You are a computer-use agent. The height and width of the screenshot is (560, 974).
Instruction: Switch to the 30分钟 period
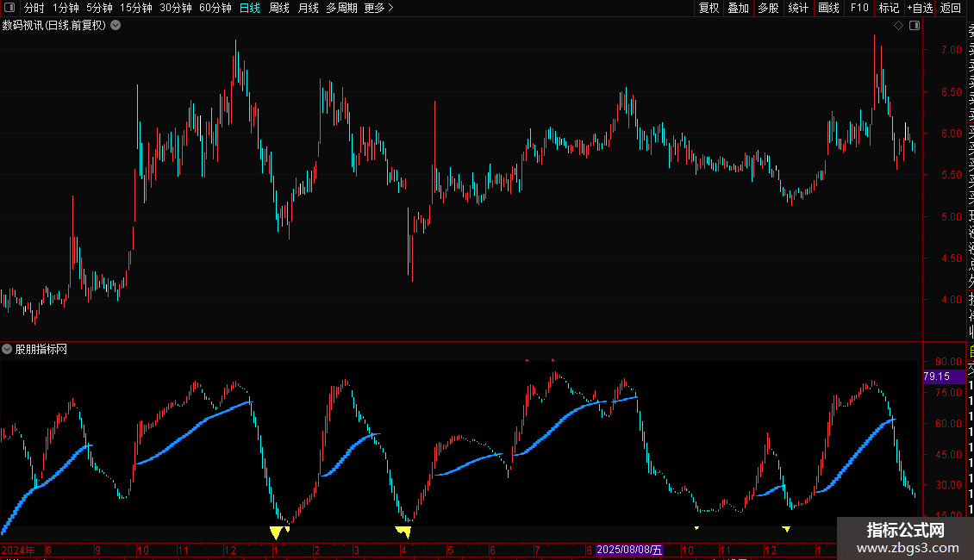(x=176, y=8)
